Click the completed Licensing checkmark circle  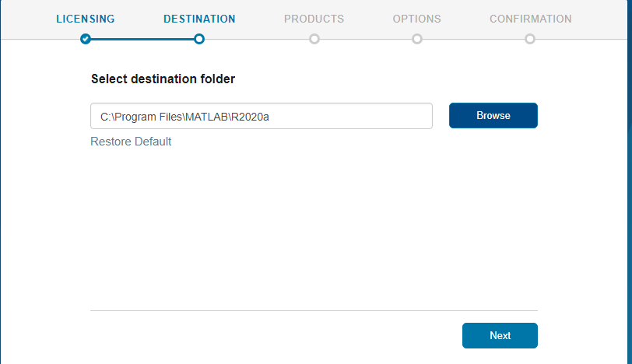tap(85, 39)
